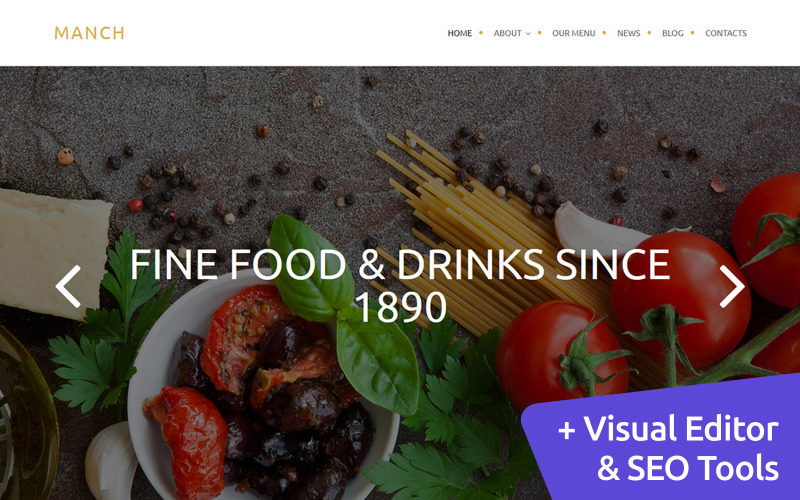Click the plus sign in the purple banner
Image resolution: width=800 pixels, height=500 pixels.
click(567, 430)
